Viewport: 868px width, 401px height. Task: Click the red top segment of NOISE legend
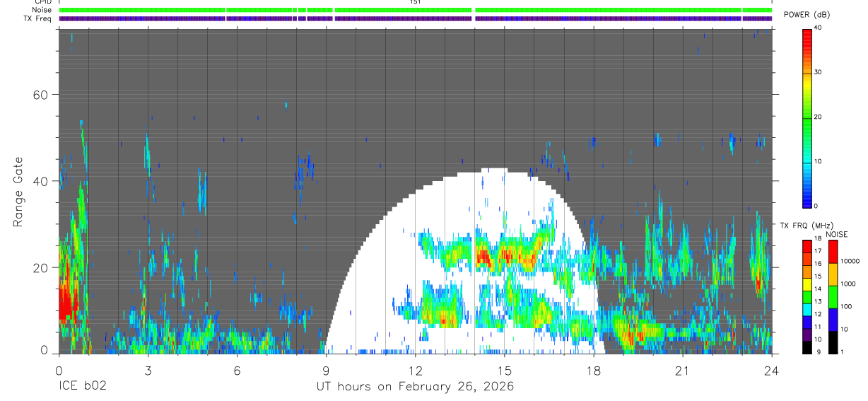click(x=833, y=251)
